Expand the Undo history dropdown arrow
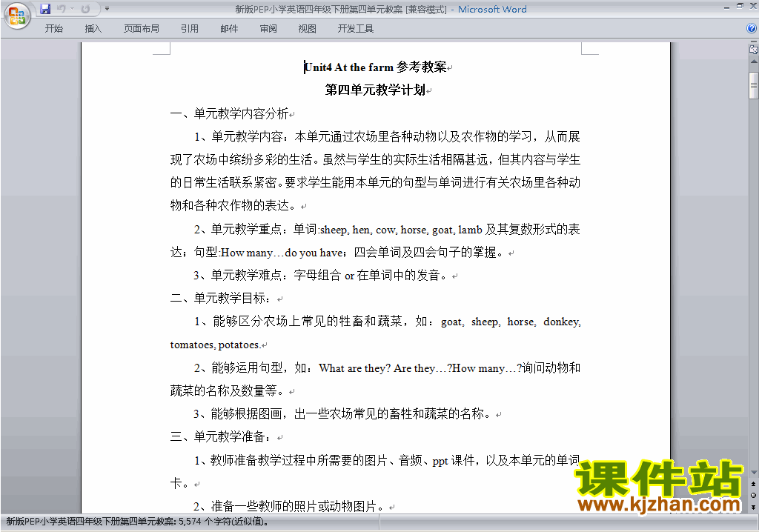 pos(72,9)
